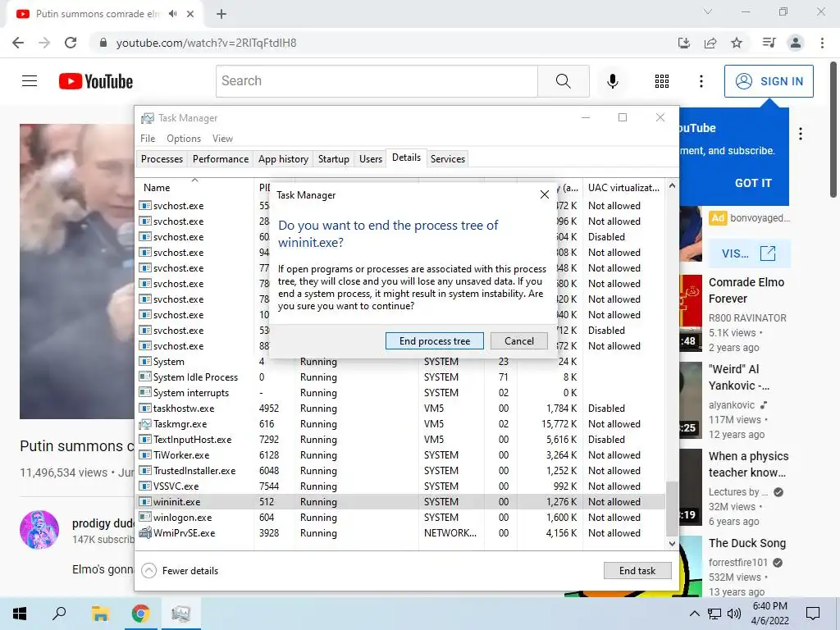Image resolution: width=840 pixels, height=630 pixels.
Task: Switch to the Startup tab
Action: [333, 158]
